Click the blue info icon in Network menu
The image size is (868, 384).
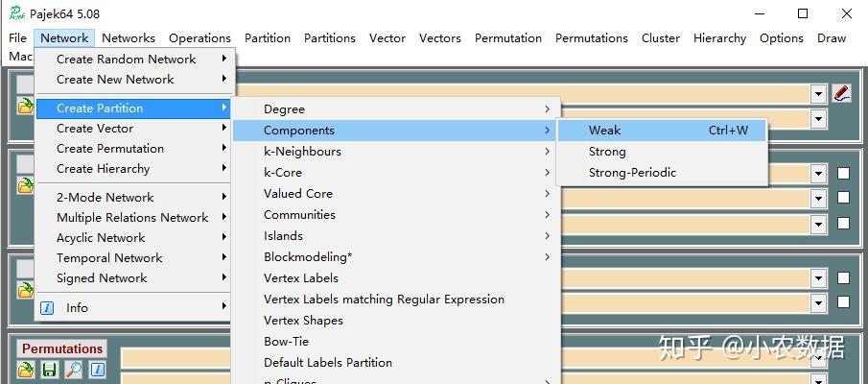[x=46, y=308]
